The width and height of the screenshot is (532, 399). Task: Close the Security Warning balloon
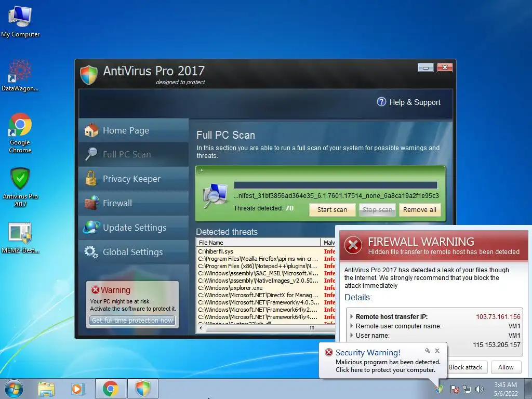(437, 351)
